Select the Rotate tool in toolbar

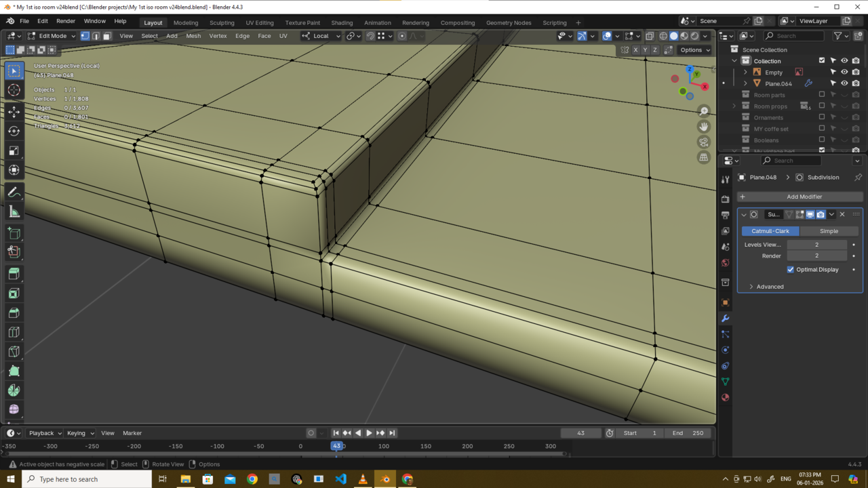coord(14,131)
